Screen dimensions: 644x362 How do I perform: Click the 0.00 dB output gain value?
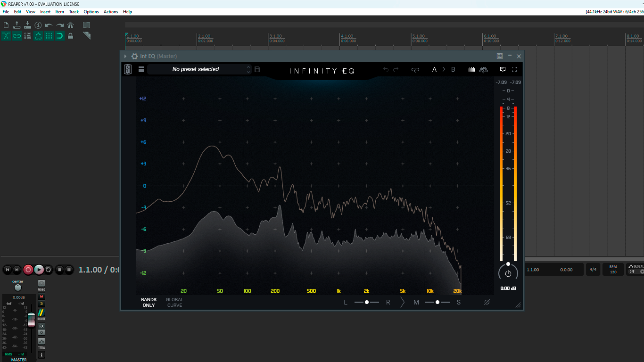[x=508, y=288]
